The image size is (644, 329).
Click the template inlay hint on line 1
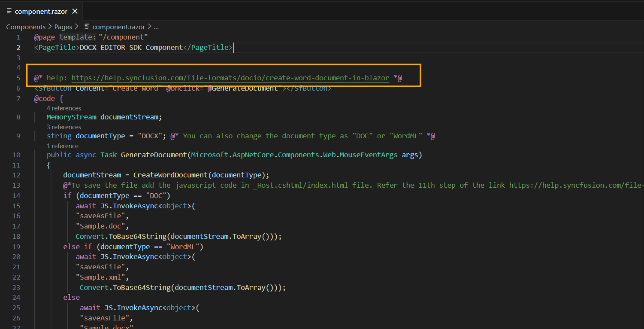point(78,37)
